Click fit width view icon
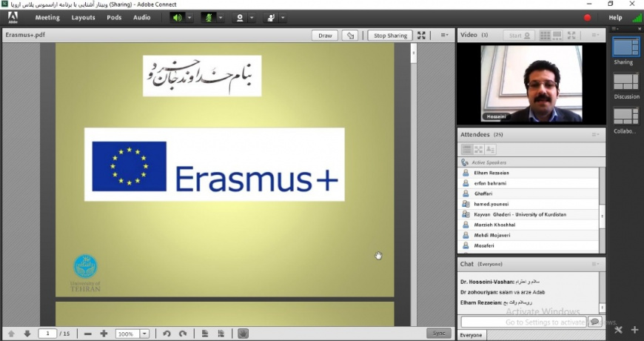Screen dimensions: 644x341 221,334
